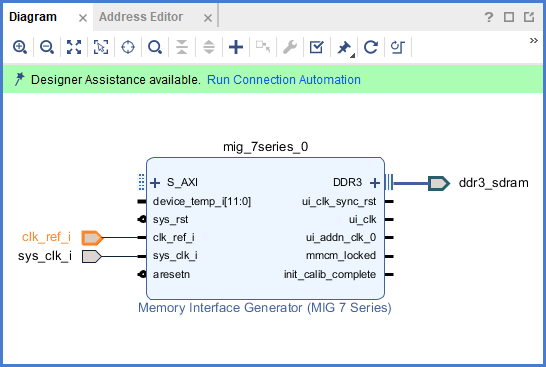
Task: Click the ui_addn_clk_0 output pin
Action: (341, 237)
